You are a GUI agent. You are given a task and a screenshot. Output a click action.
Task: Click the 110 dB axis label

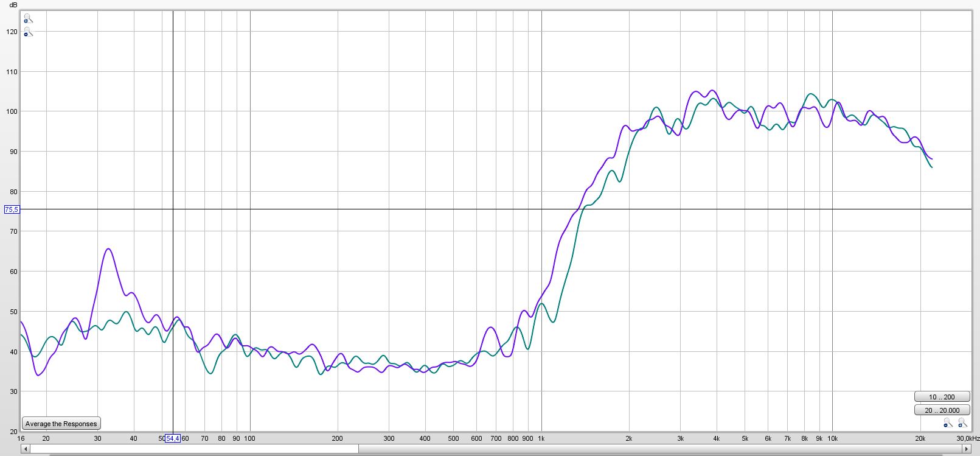tap(12, 72)
